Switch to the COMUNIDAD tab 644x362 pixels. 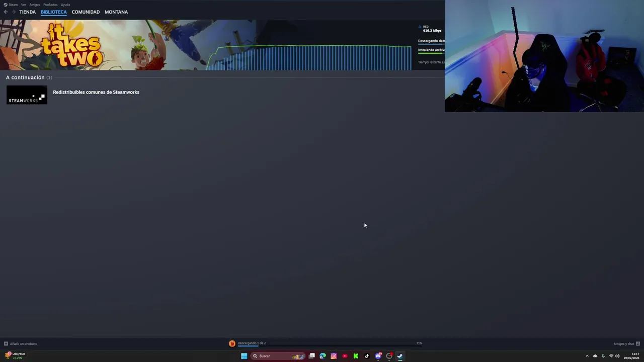coord(86,12)
